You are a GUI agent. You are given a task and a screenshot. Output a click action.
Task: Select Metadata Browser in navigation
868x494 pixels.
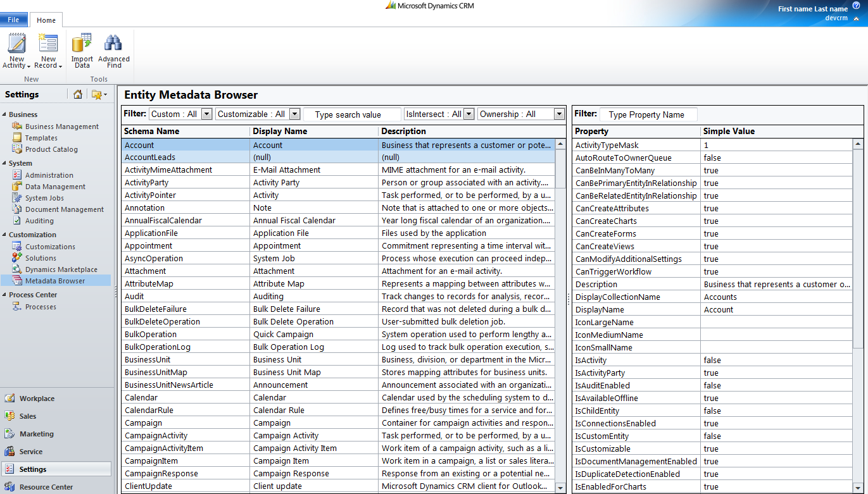click(x=55, y=281)
